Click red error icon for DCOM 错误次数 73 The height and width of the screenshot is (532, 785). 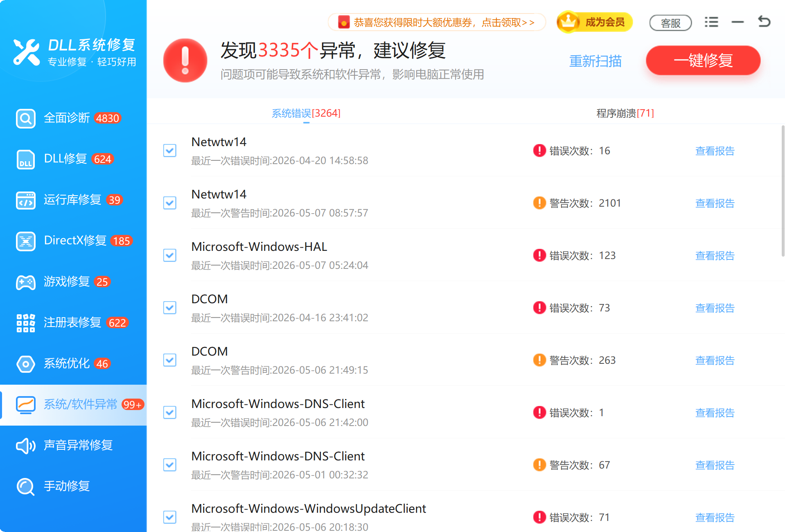(539, 308)
